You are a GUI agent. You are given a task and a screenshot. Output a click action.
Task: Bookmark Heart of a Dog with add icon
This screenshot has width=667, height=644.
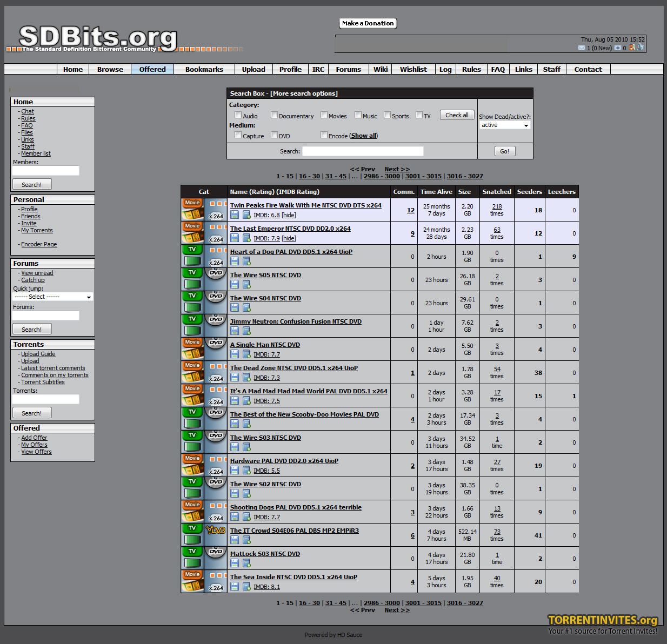pyautogui.click(x=246, y=261)
